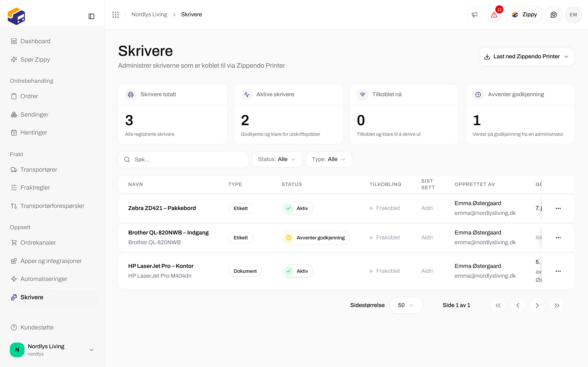Open the more actions menu for HP LaserJet Pro
The height and width of the screenshot is (367, 588).
[x=558, y=271]
